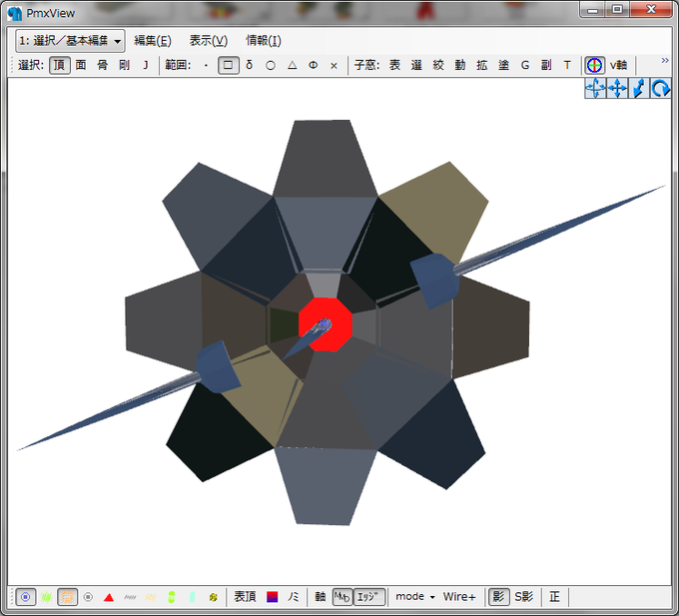Toggle vertex display blue dot icon
The width and height of the screenshot is (679, 616).
point(26,597)
